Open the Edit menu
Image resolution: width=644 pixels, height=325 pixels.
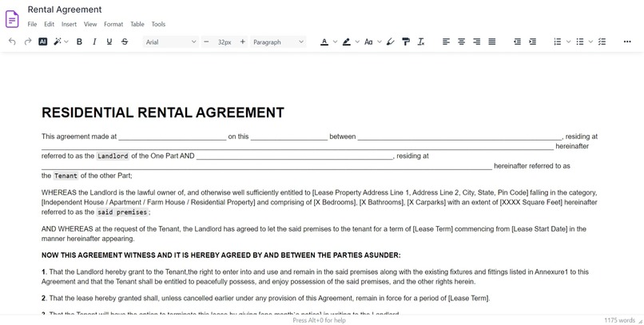[50, 24]
